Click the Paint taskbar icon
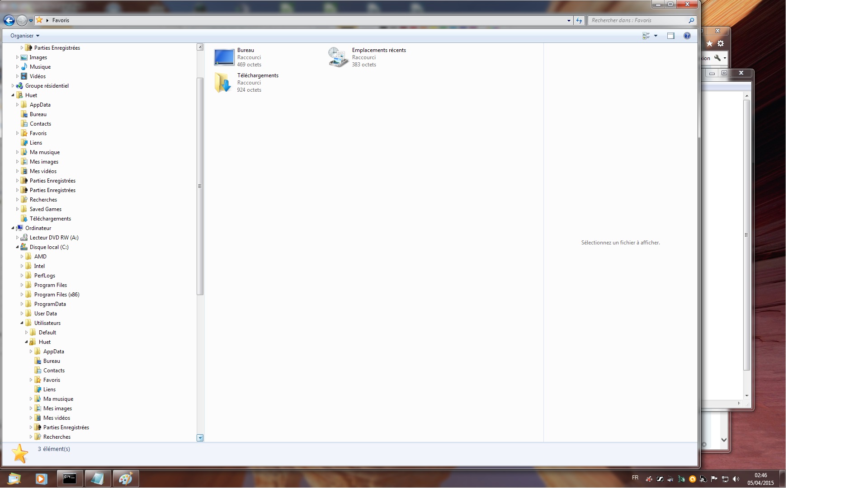The width and height of the screenshot is (868, 488). pos(125,479)
